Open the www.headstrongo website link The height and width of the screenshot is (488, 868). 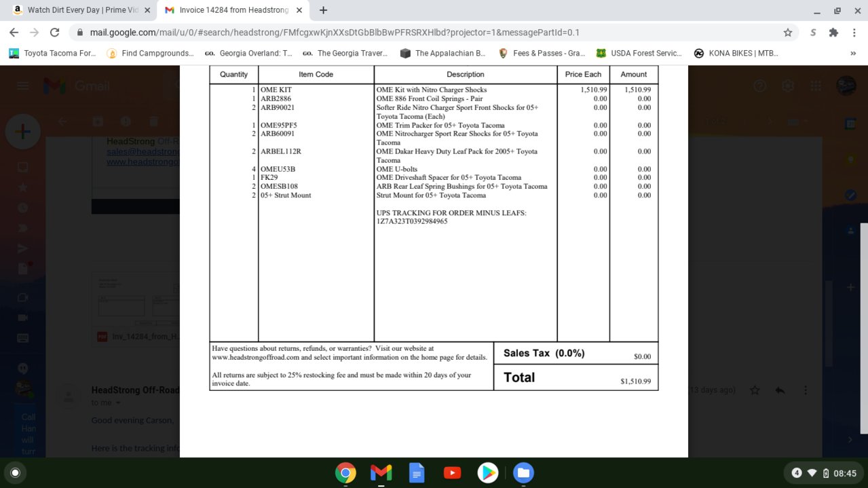coord(143,162)
